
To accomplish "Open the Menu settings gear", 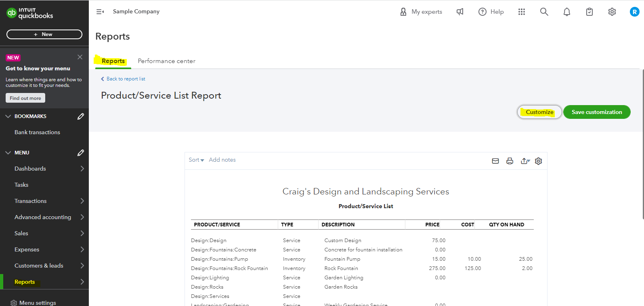I will pyautogui.click(x=14, y=303).
